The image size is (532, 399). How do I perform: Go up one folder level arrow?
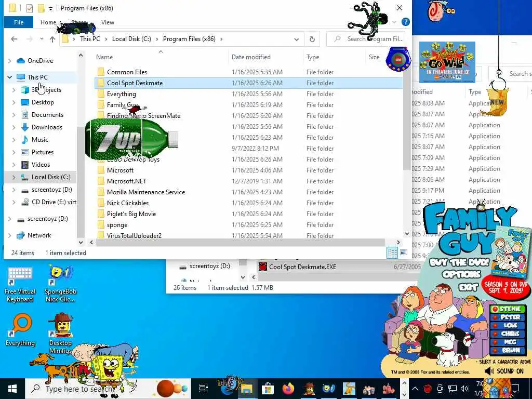pos(52,39)
